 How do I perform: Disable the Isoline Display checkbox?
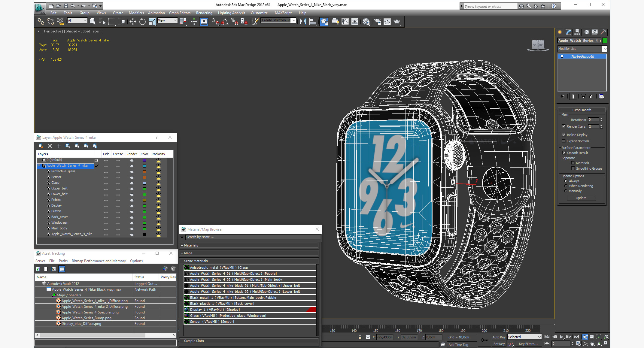[x=563, y=135]
